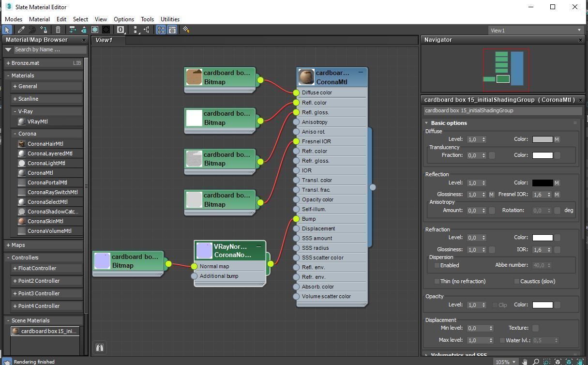This screenshot has height=365, width=588.
Task: Close the Material/Map Browser panel
Action: pyautogui.click(x=84, y=40)
